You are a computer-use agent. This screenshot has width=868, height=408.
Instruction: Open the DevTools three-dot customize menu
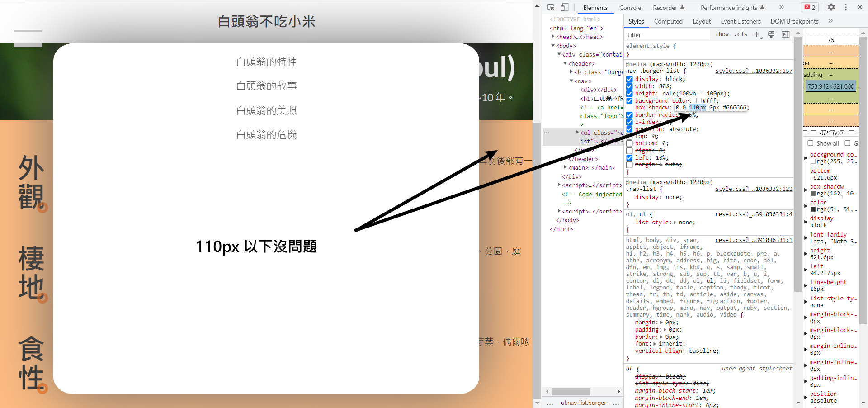[846, 7]
